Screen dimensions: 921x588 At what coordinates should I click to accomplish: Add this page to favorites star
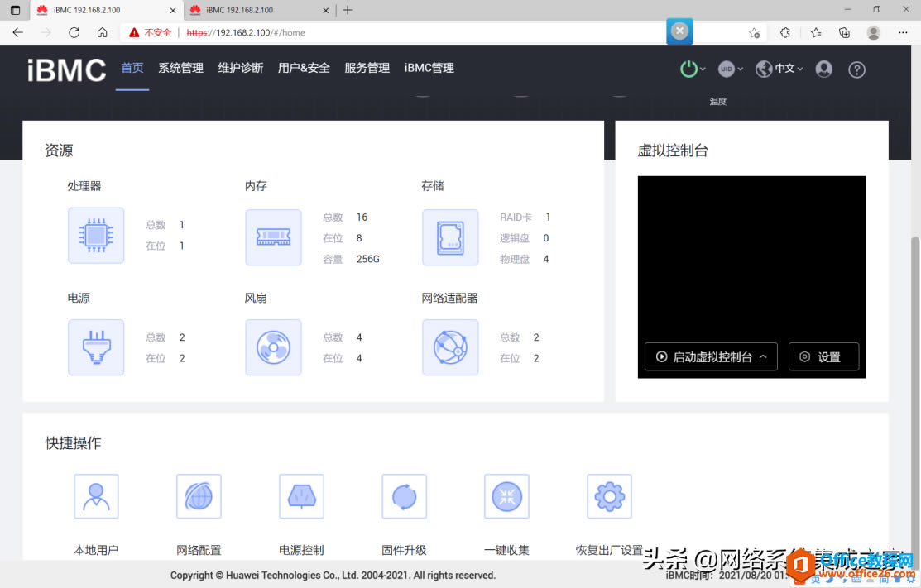tap(754, 33)
